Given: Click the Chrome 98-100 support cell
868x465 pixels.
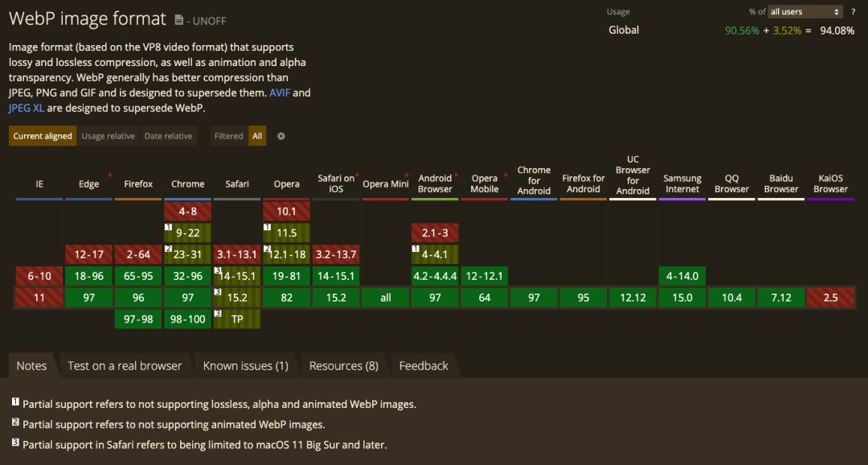Looking at the screenshot, I should [x=187, y=319].
